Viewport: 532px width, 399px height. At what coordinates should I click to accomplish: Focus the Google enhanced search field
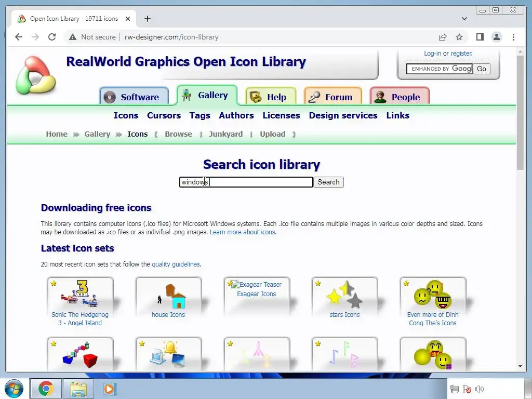(x=440, y=69)
